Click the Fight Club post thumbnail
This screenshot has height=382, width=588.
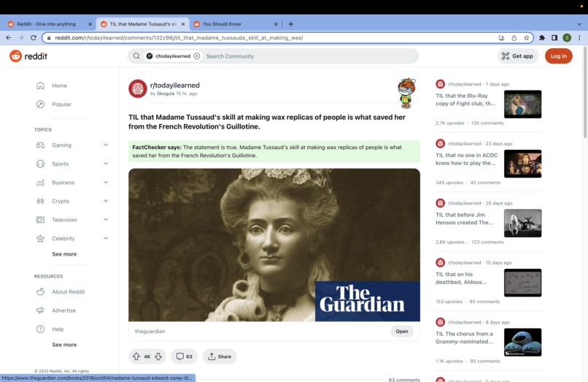522,104
